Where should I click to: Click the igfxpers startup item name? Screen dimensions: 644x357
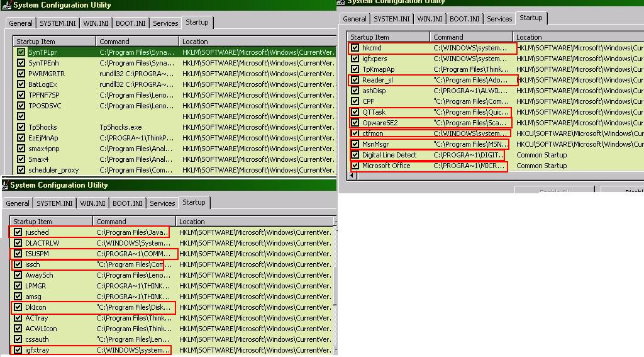[374, 59]
